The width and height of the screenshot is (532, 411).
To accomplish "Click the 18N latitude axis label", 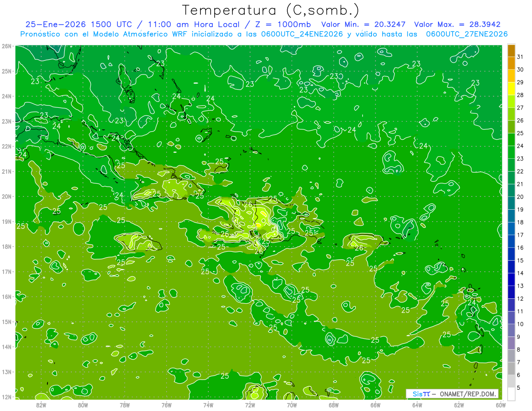I will (6, 247).
